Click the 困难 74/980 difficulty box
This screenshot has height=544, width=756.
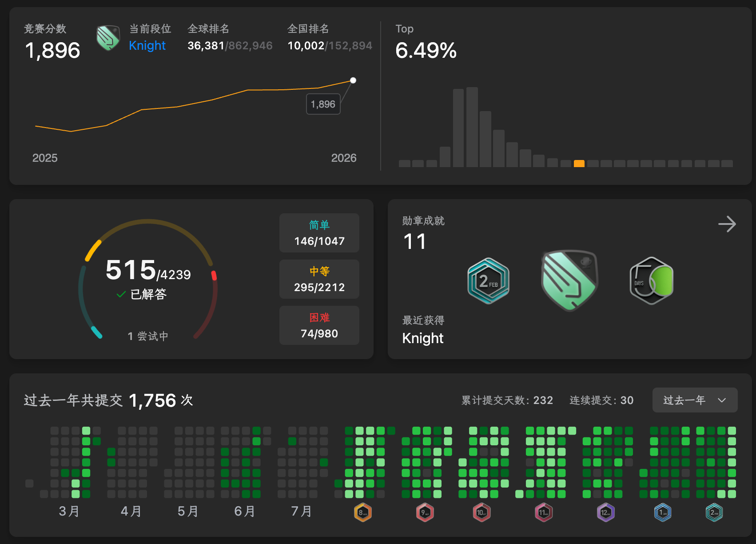tap(319, 325)
